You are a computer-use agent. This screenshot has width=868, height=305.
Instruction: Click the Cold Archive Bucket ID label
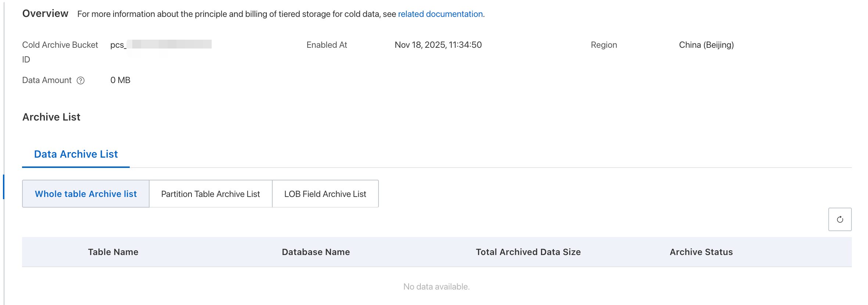click(60, 45)
